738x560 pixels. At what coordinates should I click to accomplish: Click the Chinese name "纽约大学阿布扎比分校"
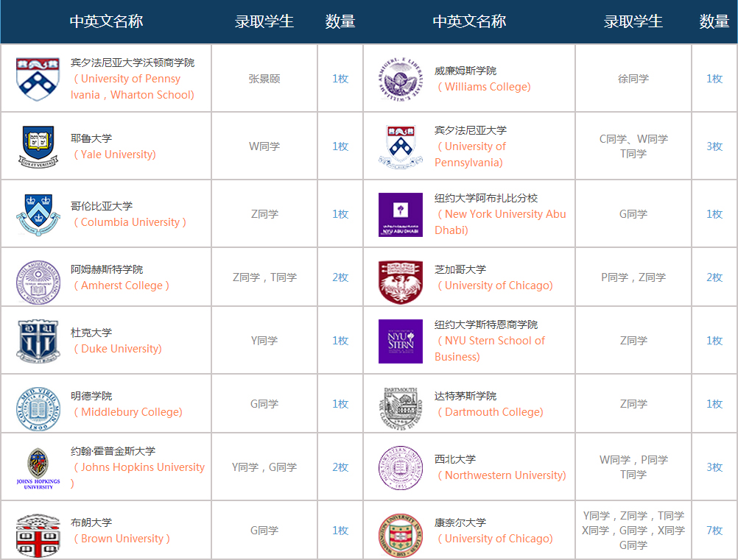click(x=486, y=199)
